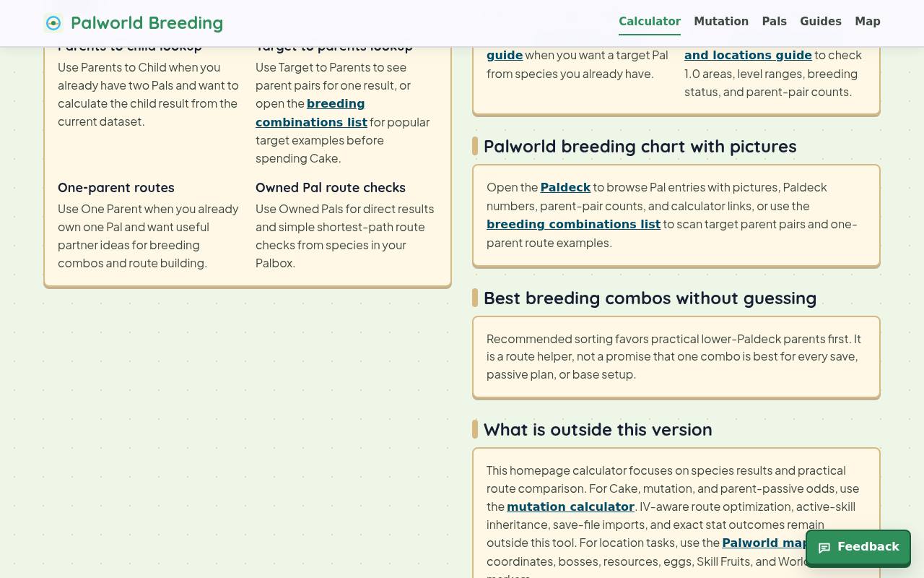The width and height of the screenshot is (924, 578).
Task: Click the Palworld Breeding logo icon
Action: coord(53,23)
